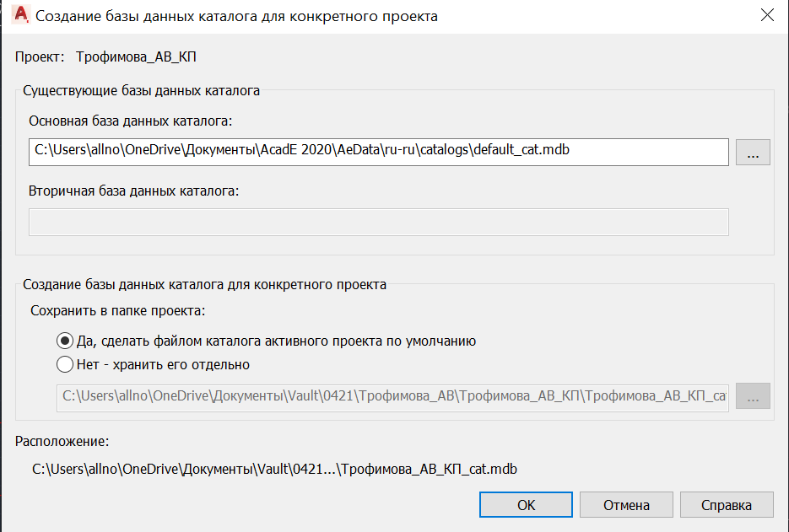Click 'Сохранить в папке проекта:' label
This screenshot has height=532, width=789.
tap(118, 311)
